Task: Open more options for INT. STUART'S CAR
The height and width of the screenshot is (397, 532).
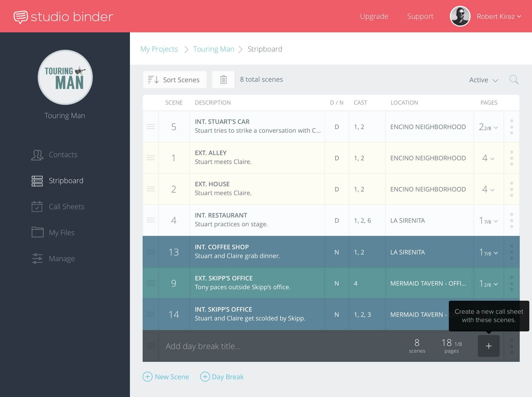Action: (x=511, y=127)
